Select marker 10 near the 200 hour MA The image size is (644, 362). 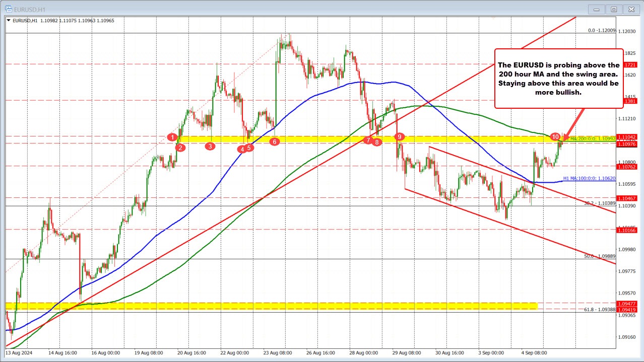tap(555, 136)
